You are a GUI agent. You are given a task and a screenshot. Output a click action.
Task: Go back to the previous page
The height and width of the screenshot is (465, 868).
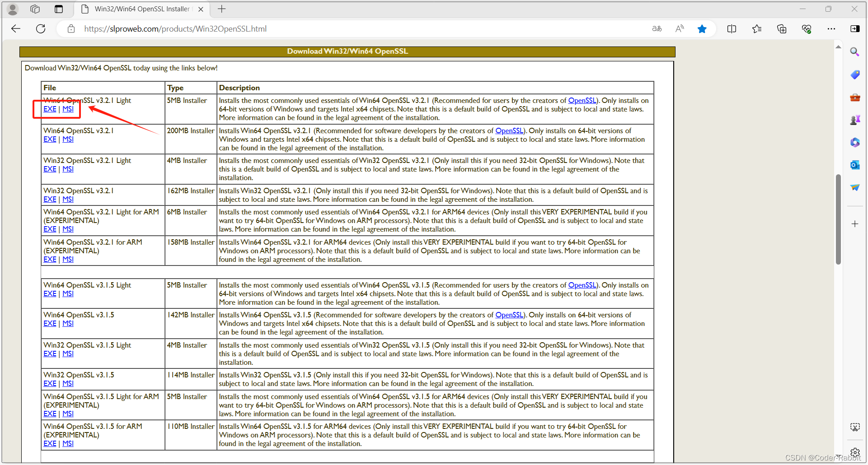pos(16,29)
